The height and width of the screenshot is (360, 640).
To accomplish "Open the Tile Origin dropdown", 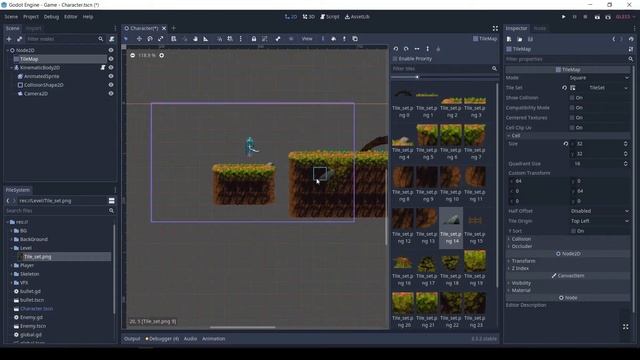I will (x=599, y=221).
